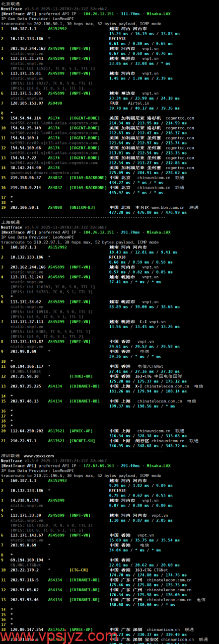Click the 291.40ms latency in Shenzhen header
This screenshot has height=644, width=219.
[129, 466]
